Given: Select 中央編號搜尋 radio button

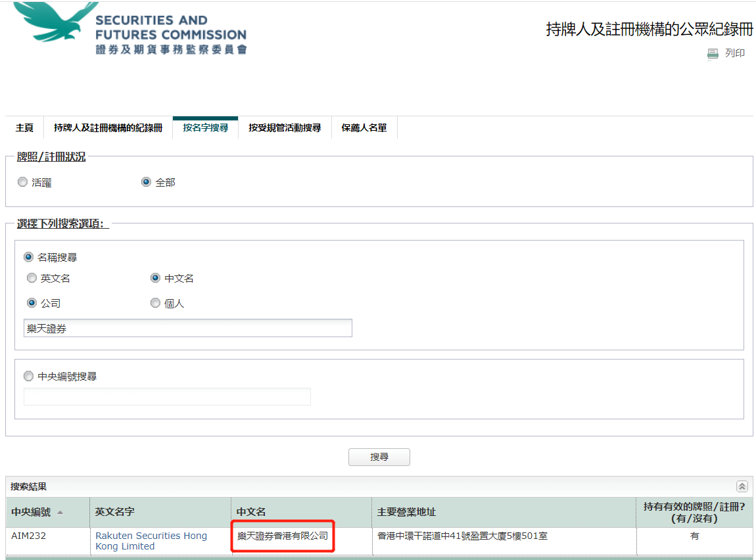Looking at the screenshot, I should pyautogui.click(x=28, y=376).
